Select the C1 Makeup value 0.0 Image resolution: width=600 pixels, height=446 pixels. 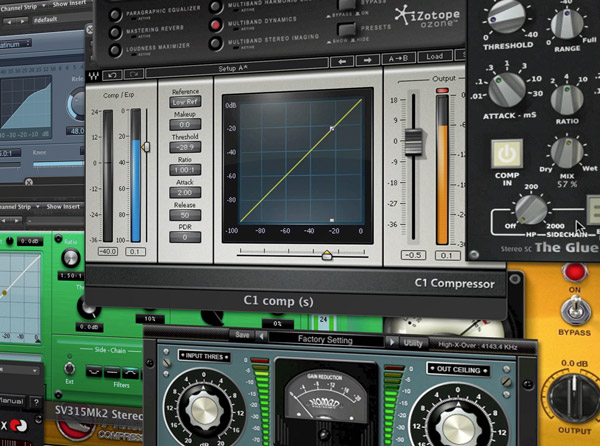185,124
